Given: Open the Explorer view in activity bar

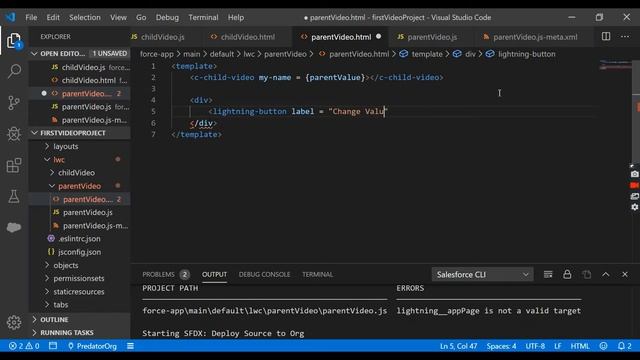Looking at the screenshot, I should [14, 41].
